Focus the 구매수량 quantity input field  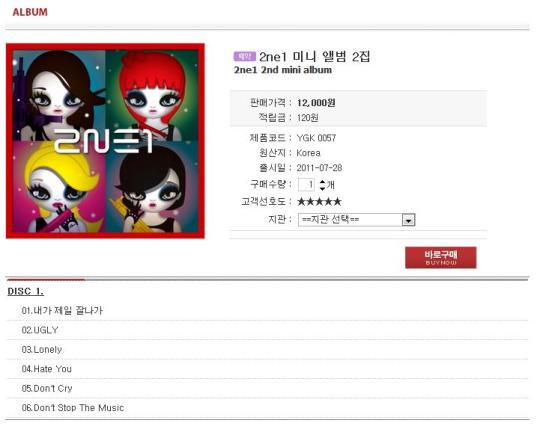click(x=306, y=185)
